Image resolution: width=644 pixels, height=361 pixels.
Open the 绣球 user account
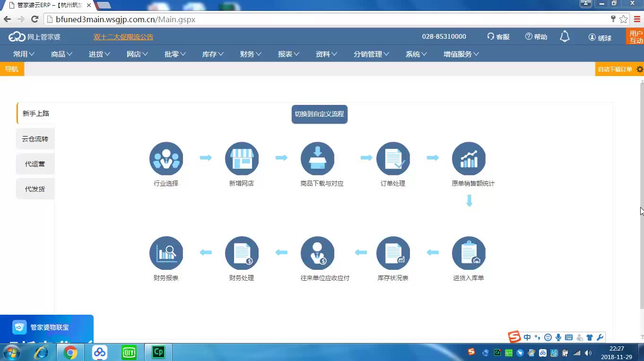[x=600, y=37]
